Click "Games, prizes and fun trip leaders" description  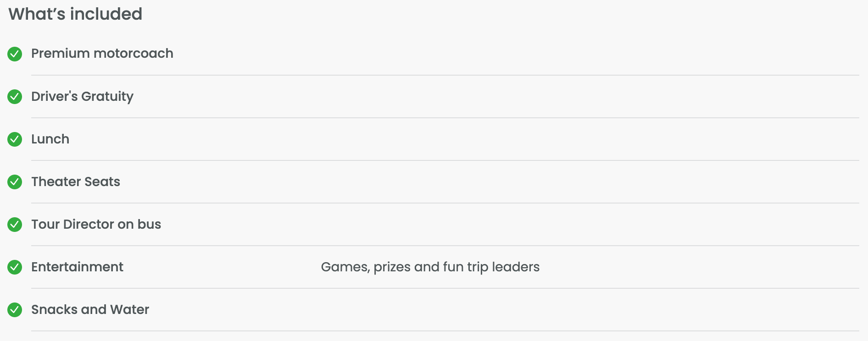(430, 267)
